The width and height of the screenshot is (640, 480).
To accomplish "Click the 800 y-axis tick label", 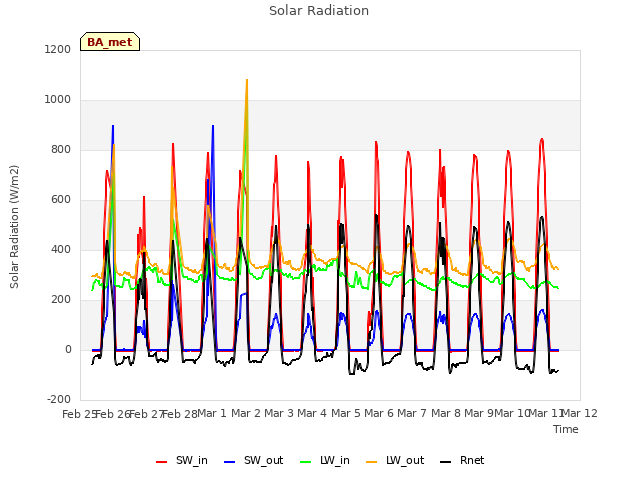I will [61, 150].
